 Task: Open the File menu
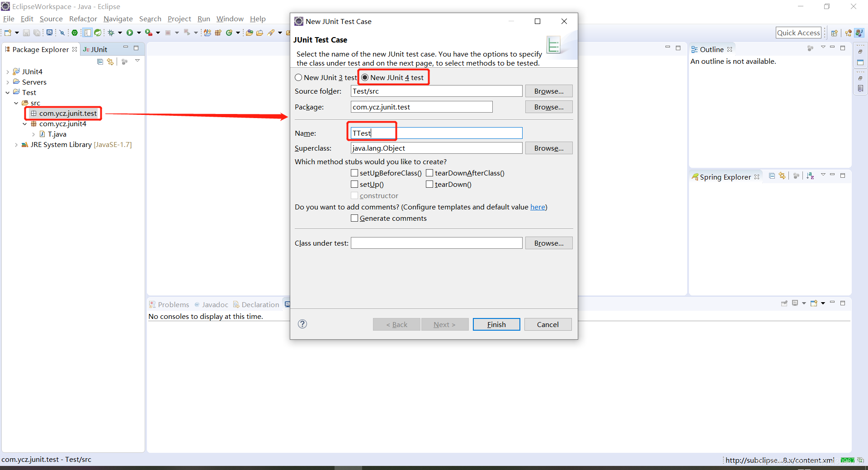point(9,19)
